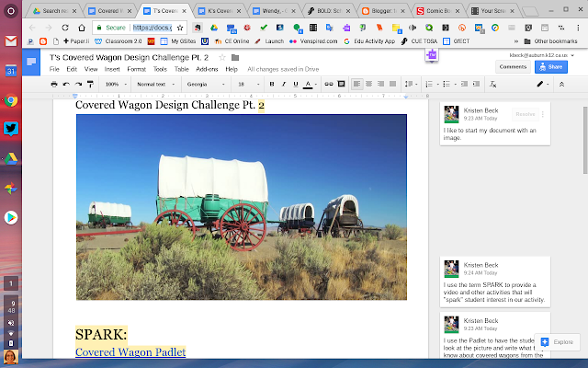Open the Georgia font dropdown
588x368 pixels.
[x=206, y=84]
